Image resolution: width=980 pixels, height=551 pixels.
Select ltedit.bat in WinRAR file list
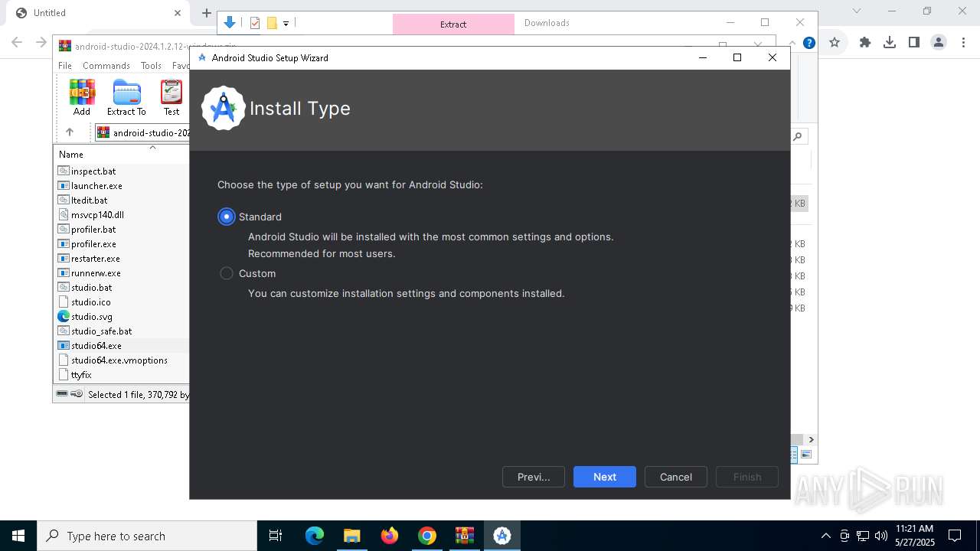point(89,201)
